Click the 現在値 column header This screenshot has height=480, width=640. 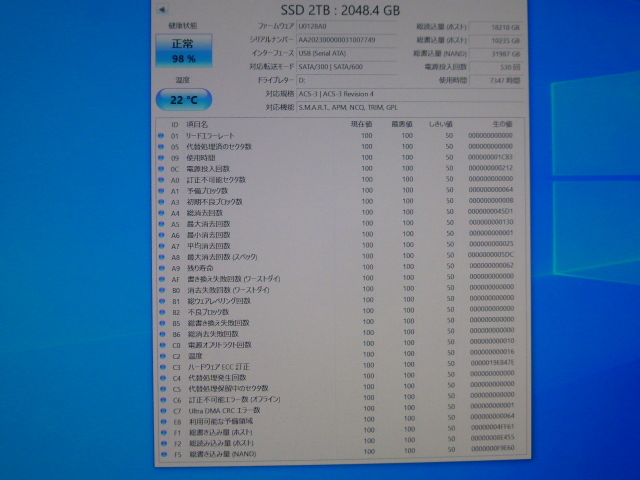point(361,124)
